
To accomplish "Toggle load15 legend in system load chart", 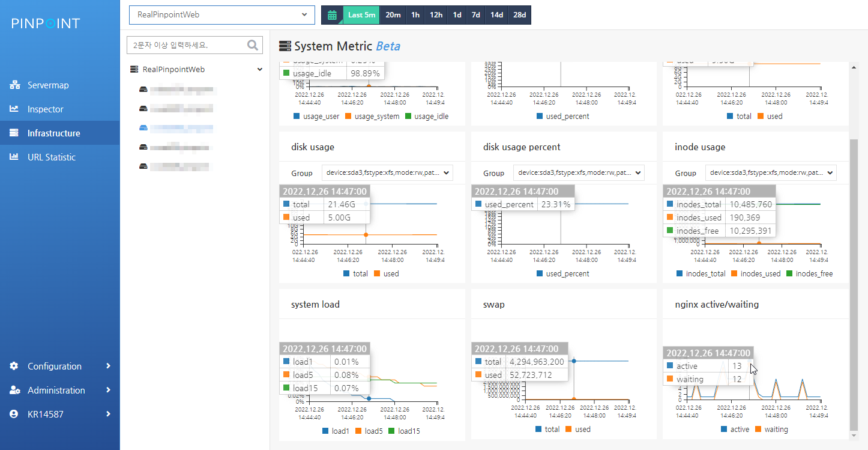I will tap(405, 431).
